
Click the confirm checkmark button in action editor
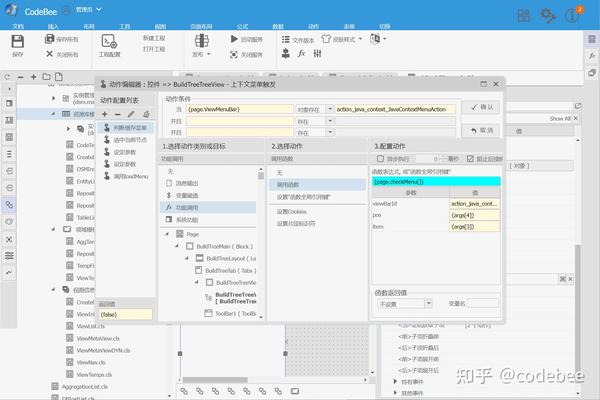(481, 107)
